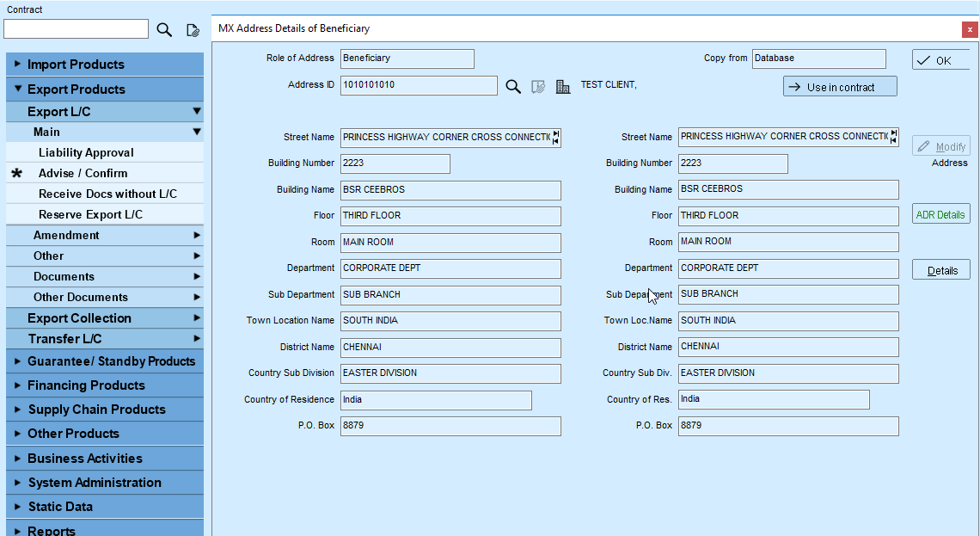Click the Role of Address field
Image resolution: width=980 pixels, height=536 pixels.
pos(407,59)
